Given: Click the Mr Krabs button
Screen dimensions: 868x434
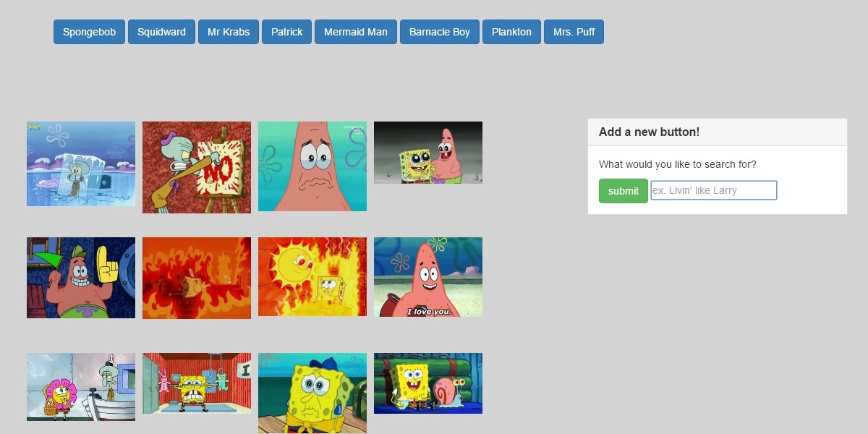Looking at the screenshot, I should pyautogui.click(x=229, y=32).
